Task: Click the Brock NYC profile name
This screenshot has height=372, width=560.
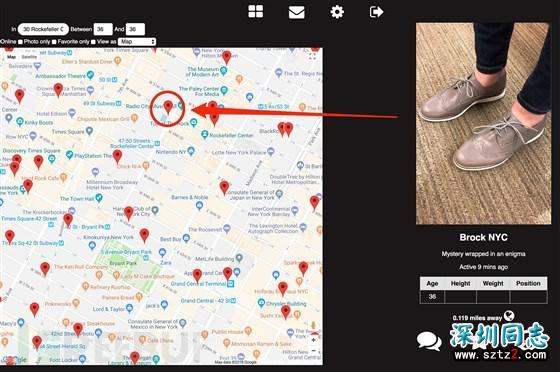Action: click(x=483, y=237)
